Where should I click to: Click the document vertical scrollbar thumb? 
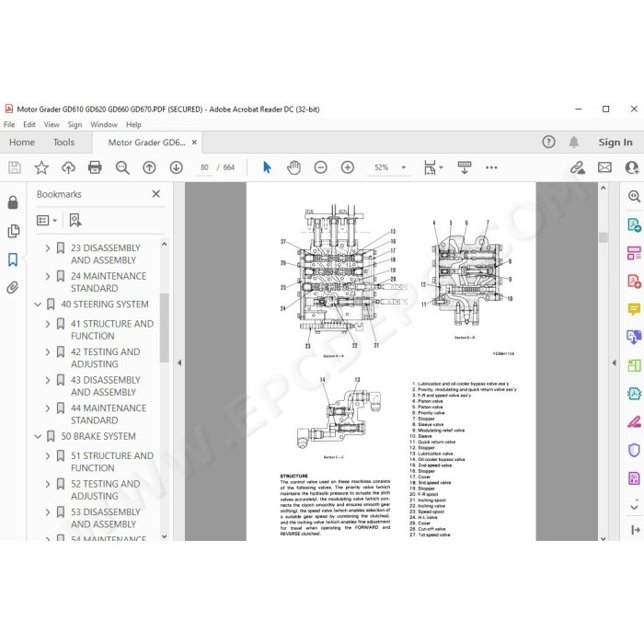point(603,237)
